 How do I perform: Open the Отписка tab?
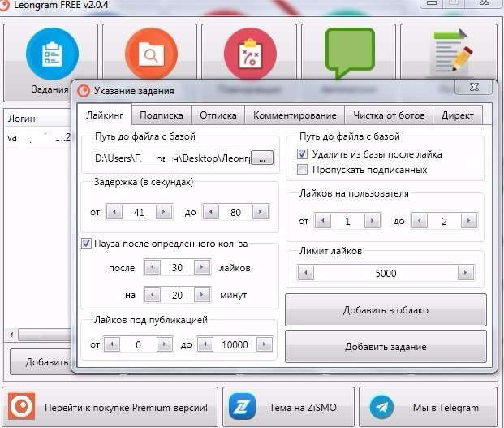[x=218, y=115]
